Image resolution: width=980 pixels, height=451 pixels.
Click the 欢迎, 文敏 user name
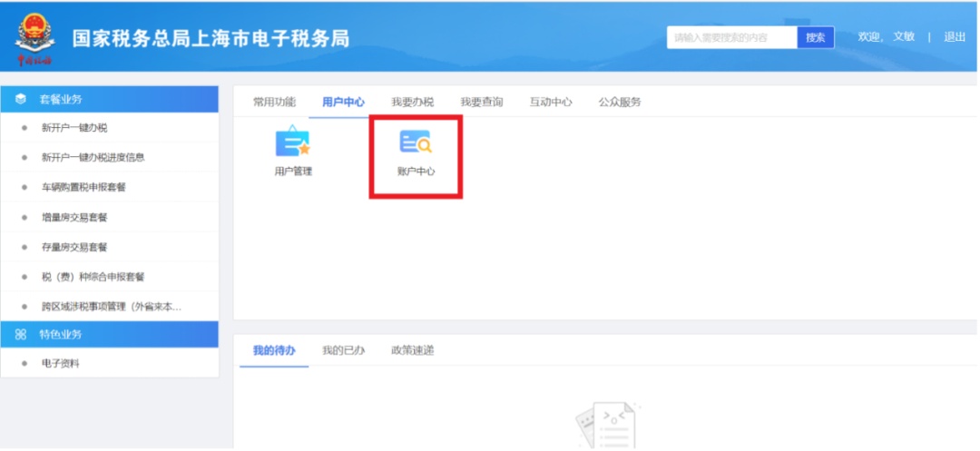click(887, 37)
